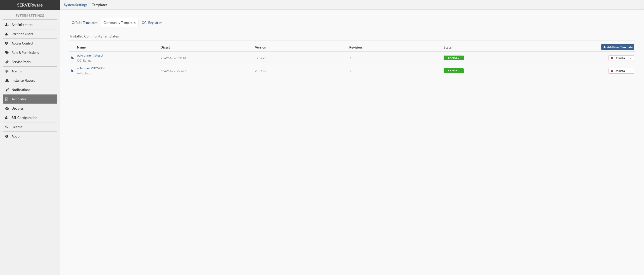Open the OCI Registries tab
The width and height of the screenshot is (644, 275).
pyautogui.click(x=152, y=23)
